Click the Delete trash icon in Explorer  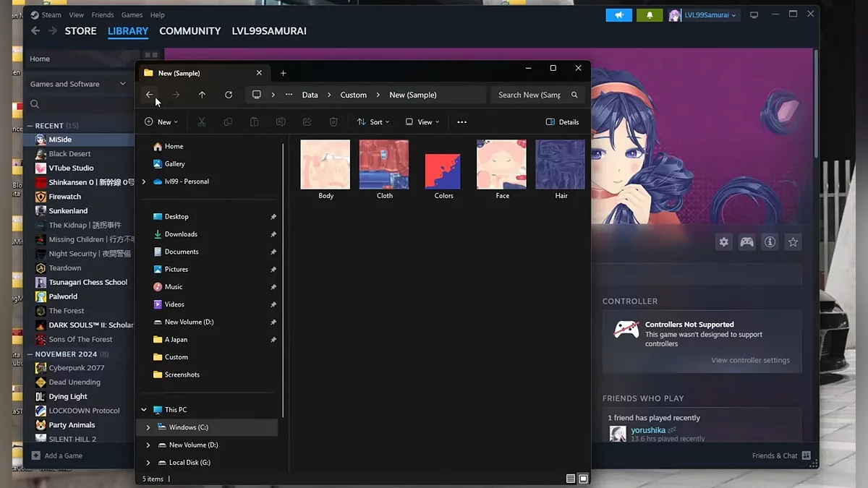coord(333,122)
